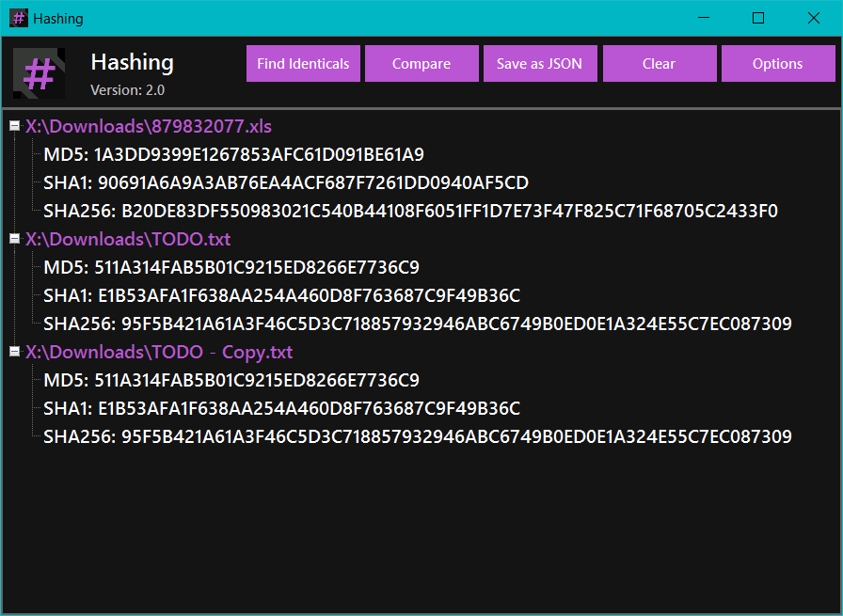Open the Options button
Screen dimensions: 843x616
pyautogui.click(x=778, y=63)
